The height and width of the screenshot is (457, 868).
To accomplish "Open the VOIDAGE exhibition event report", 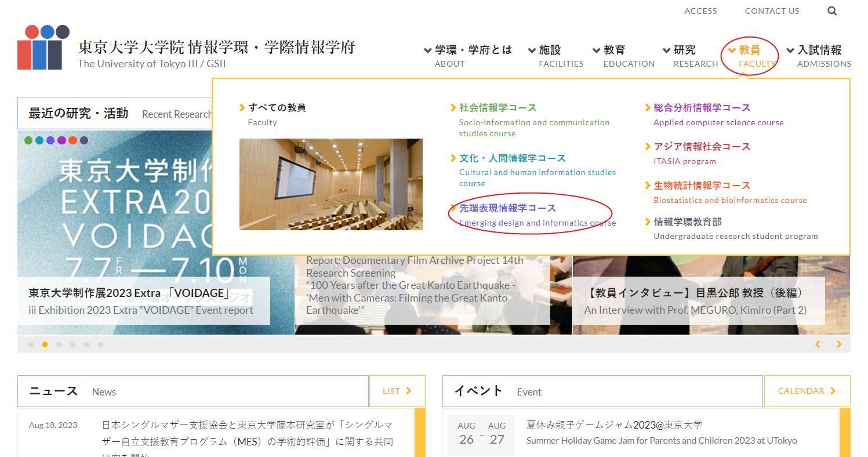I will coord(144,301).
